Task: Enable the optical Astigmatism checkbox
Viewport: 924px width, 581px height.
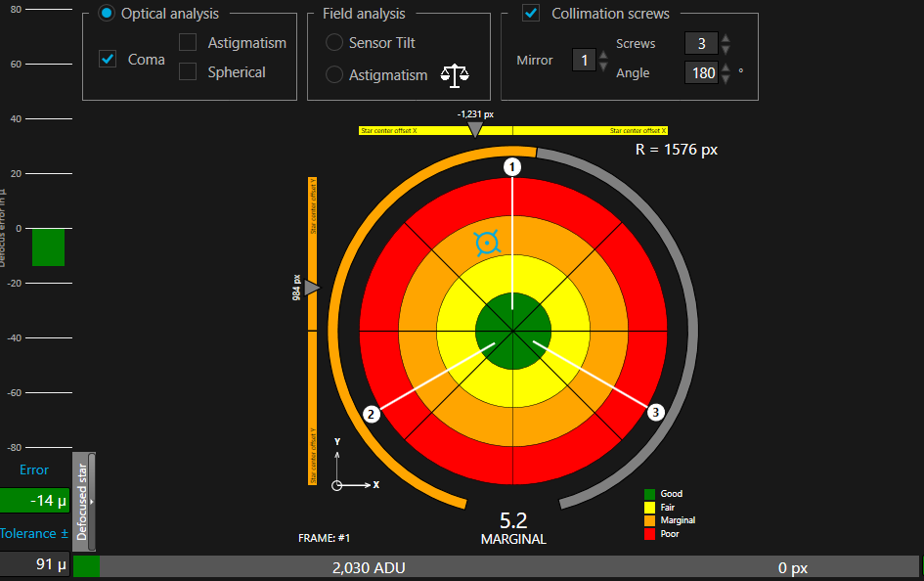Action: point(188,42)
